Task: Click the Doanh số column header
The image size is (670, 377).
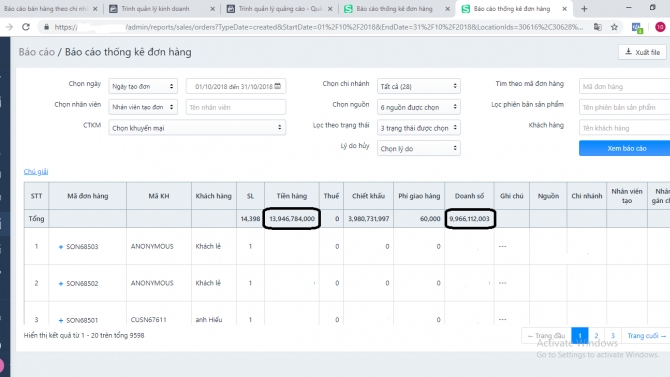Action: pos(469,196)
